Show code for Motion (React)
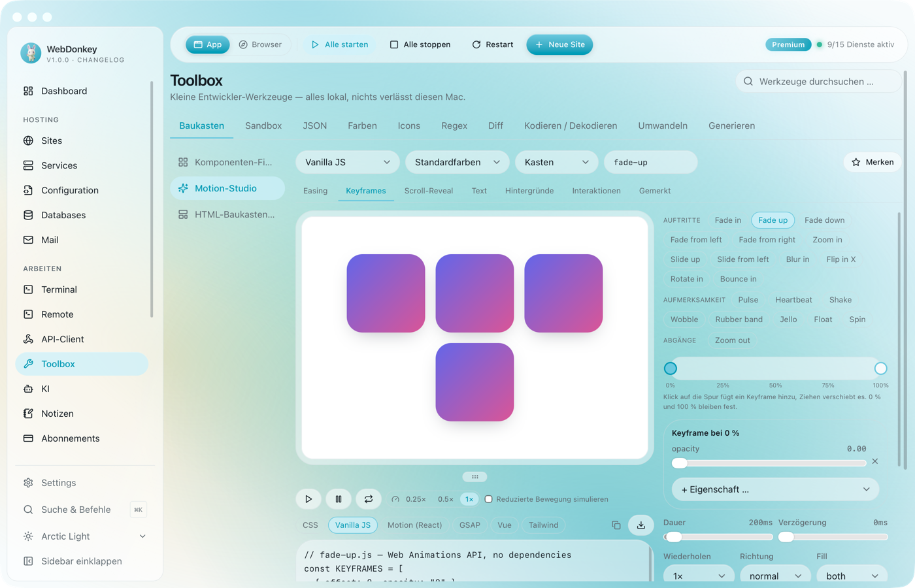 pyautogui.click(x=414, y=525)
